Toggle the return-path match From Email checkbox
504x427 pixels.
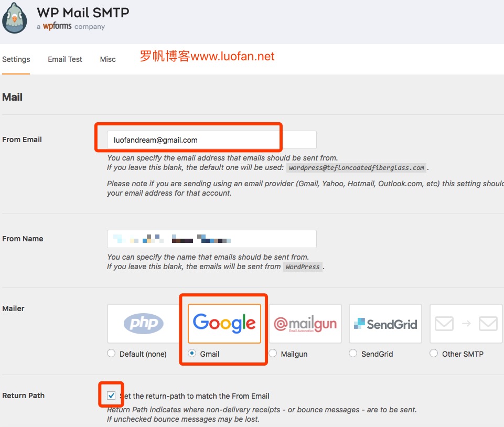(x=111, y=396)
